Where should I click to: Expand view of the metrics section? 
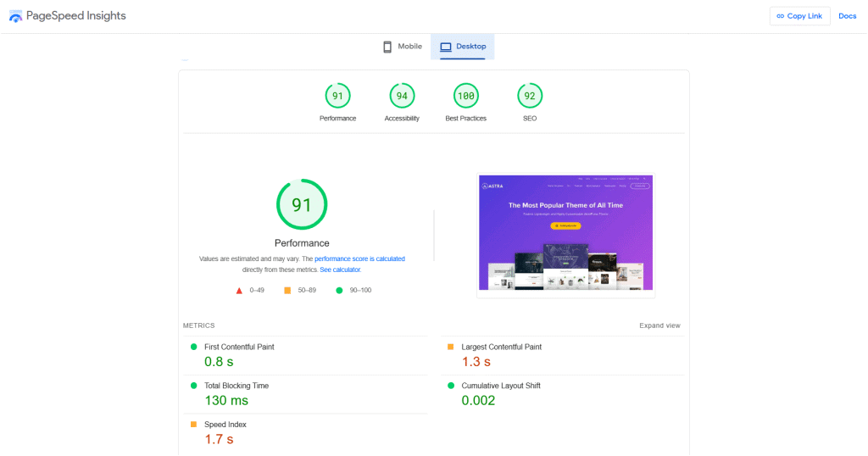click(x=659, y=325)
